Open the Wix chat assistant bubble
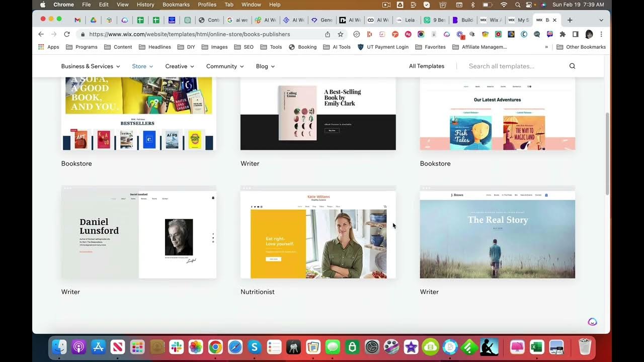Screen dimensions: 644x362 click(x=592, y=322)
